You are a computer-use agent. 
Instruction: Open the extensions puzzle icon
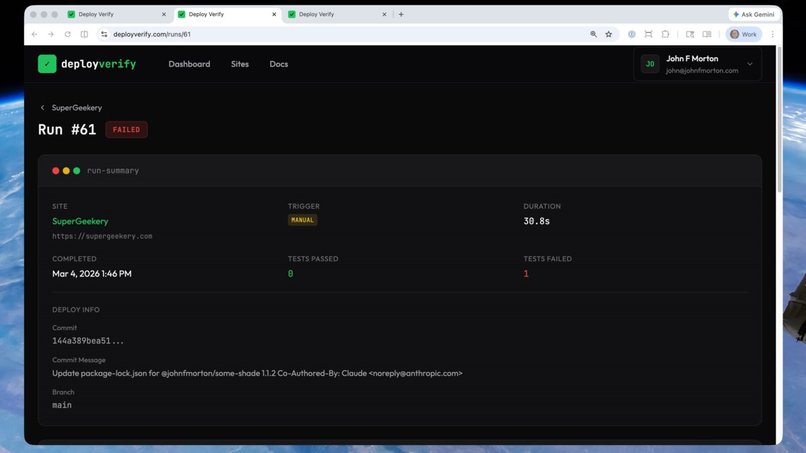click(665, 34)
